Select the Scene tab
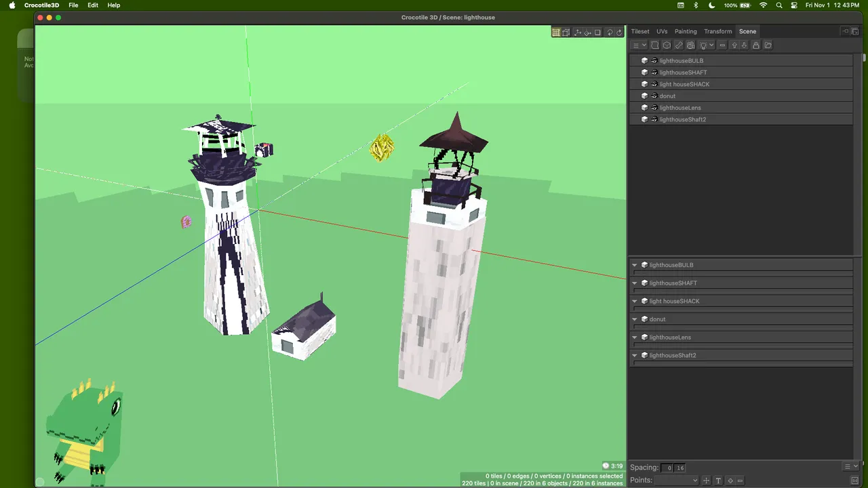Screen dimensions: 868x488 [x=748, y=31]
